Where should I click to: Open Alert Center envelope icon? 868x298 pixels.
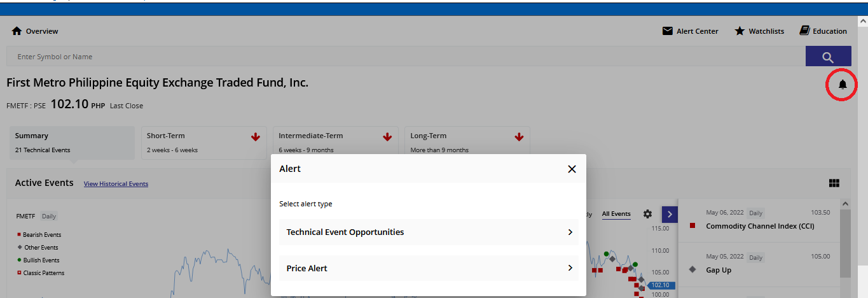667,31
